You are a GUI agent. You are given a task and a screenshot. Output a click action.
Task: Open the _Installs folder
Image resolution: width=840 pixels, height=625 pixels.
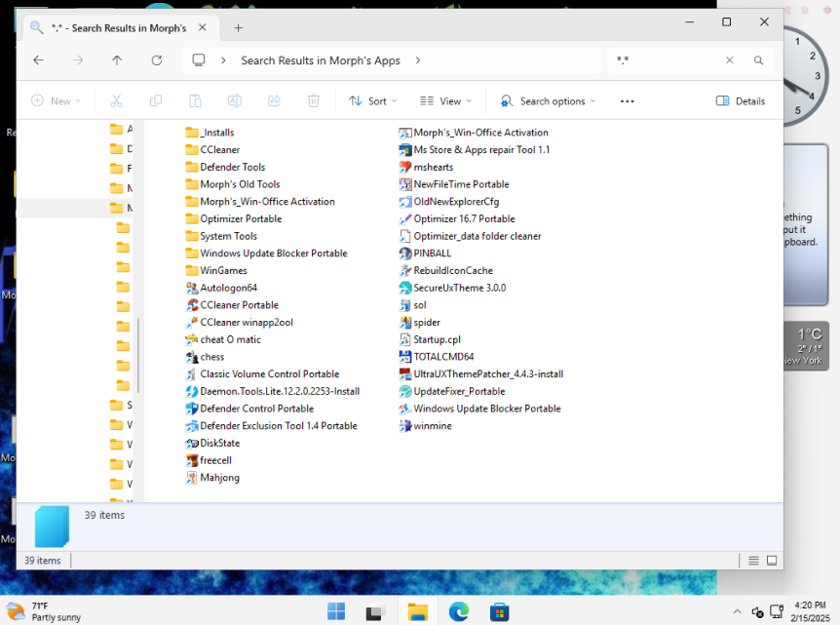click(210, 133)
